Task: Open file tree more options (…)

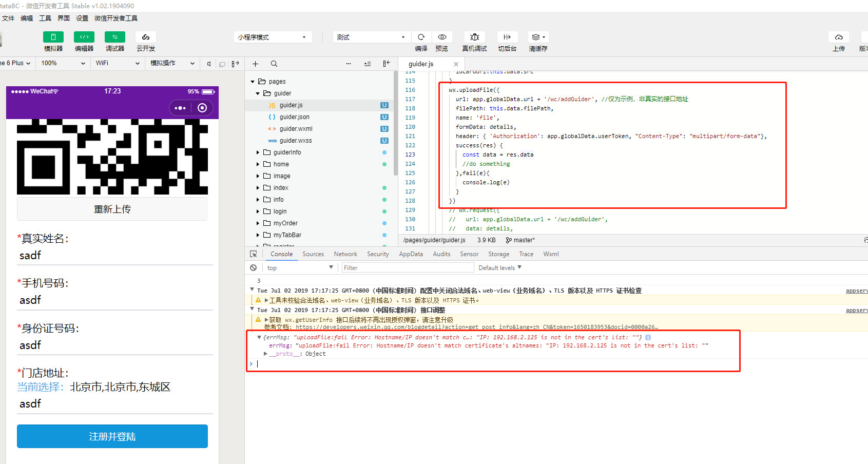Action: pos(349,64)
